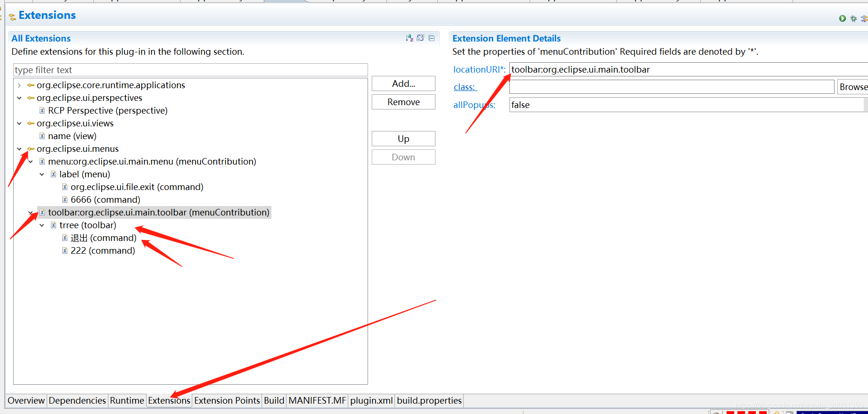Click the Extension Element Details section title
This screenshot has height=414, width=868.
507,38
